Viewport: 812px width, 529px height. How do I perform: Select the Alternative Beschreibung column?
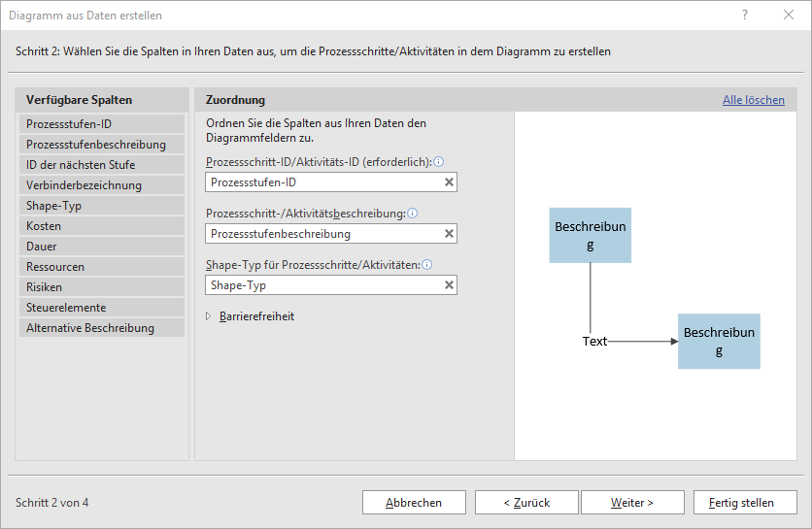[101, 328]
